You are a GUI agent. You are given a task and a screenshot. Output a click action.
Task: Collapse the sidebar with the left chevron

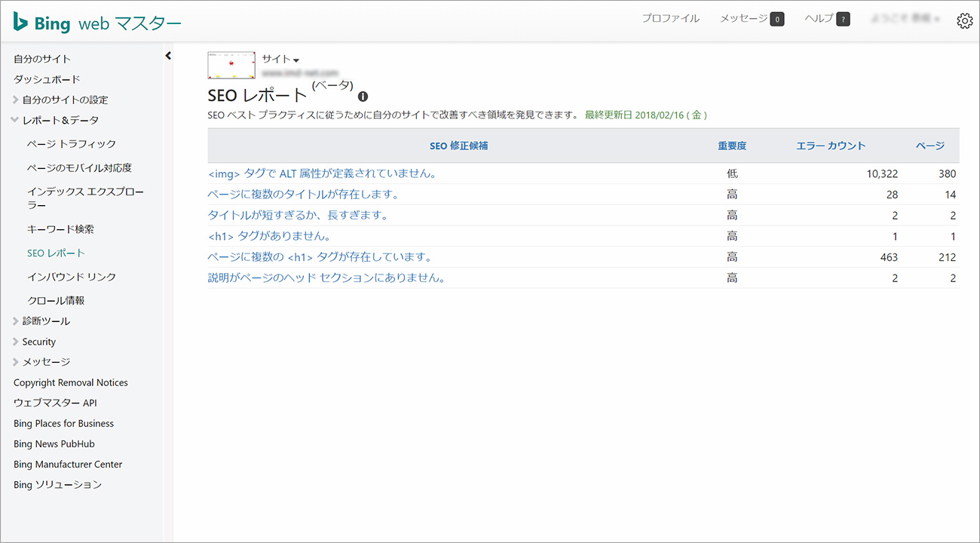pos(168,56)
